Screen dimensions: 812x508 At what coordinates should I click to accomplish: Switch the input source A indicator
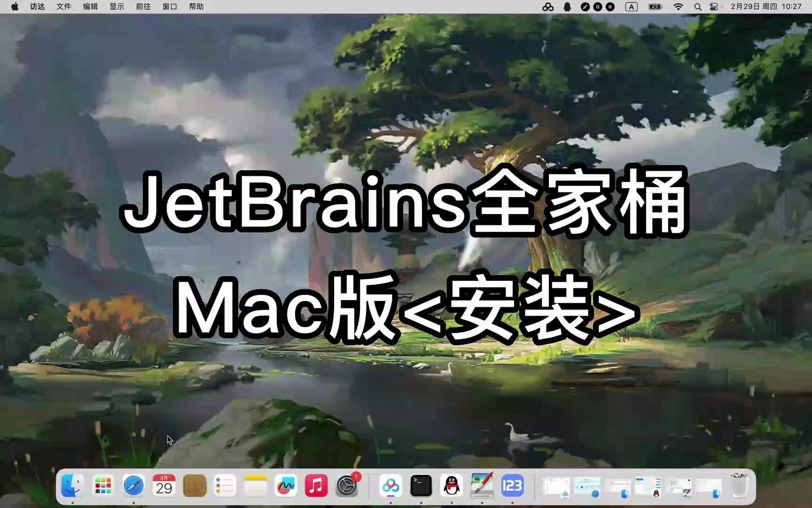[632, 7]
